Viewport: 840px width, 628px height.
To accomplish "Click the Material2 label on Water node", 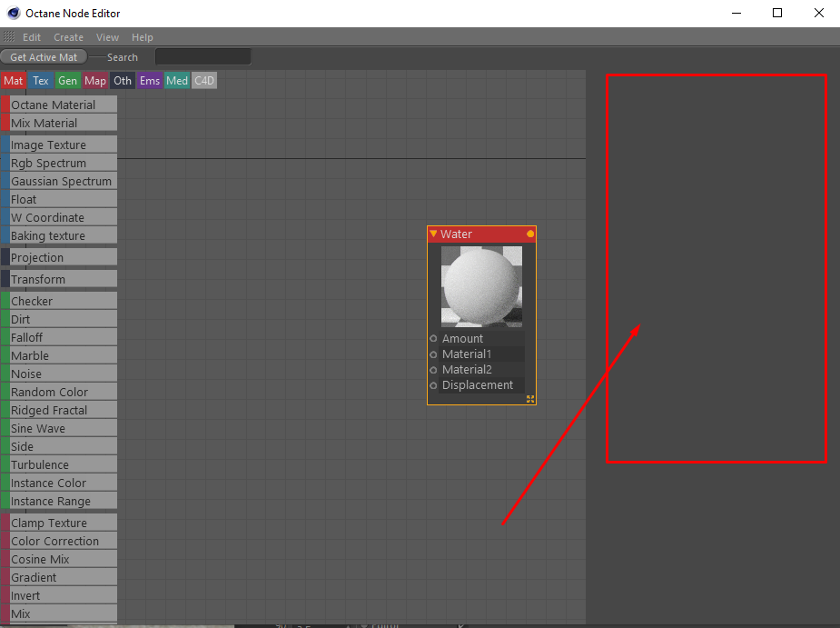I will tap(467, 370).
